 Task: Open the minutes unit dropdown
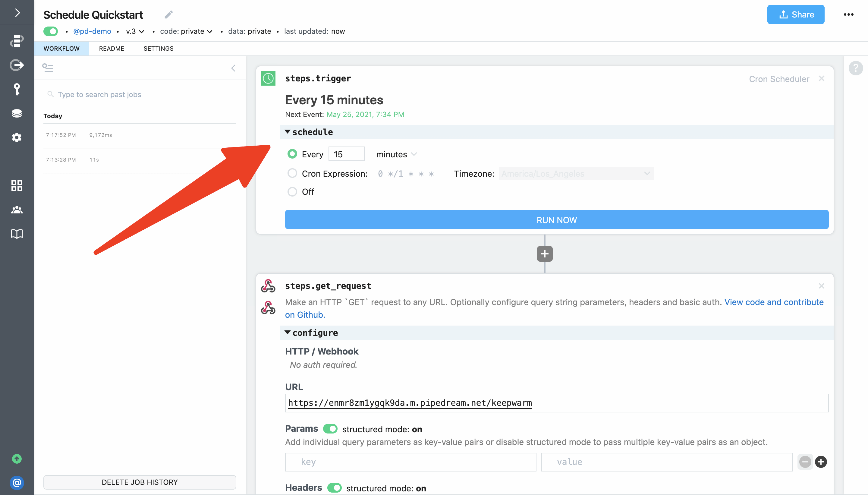click(x=396, y=154)
